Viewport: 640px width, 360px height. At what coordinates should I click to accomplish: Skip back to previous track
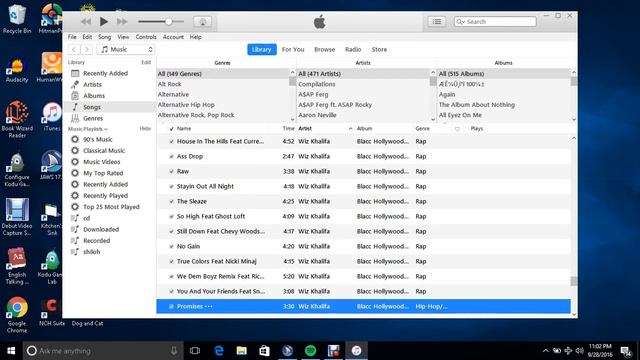[86, 22]
